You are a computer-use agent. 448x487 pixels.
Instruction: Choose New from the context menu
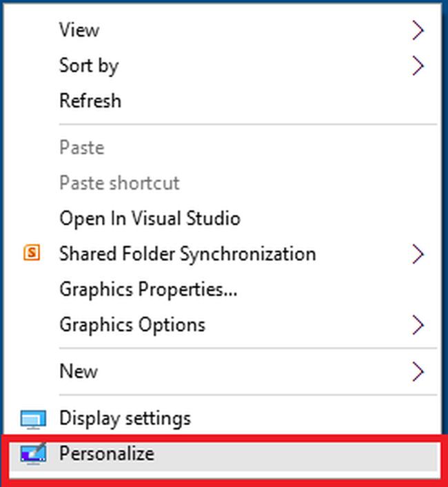click(x=79, y=371)
